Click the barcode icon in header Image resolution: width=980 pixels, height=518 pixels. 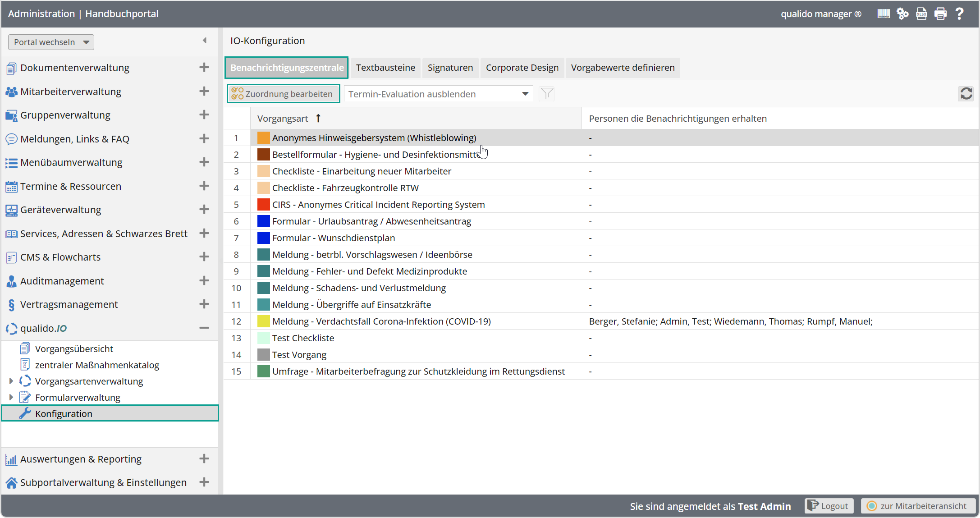tap(884, 14)
